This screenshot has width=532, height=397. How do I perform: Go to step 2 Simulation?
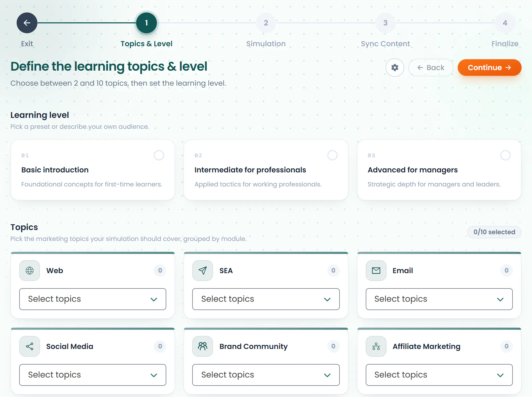point(266,23)
